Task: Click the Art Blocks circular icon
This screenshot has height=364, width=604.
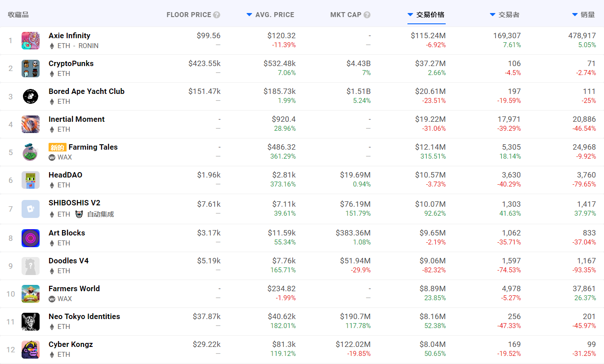Action: (x=31, y=238)
